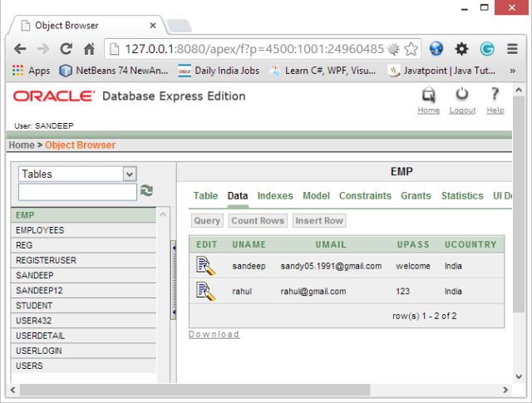Select the EMPLOYEES table
The image size is (532, 403).
(84, 230)
